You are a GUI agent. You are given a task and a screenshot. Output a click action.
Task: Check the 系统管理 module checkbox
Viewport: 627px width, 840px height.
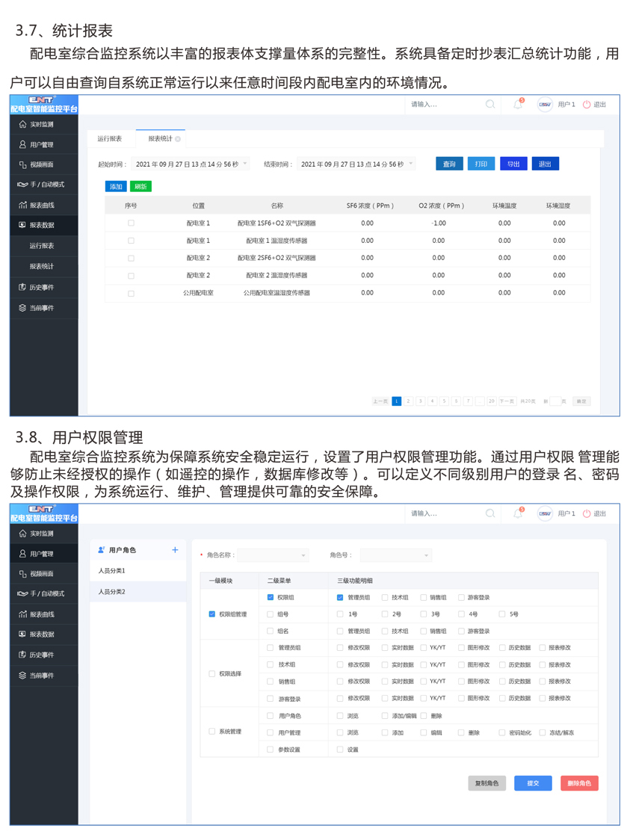(211, 732)
